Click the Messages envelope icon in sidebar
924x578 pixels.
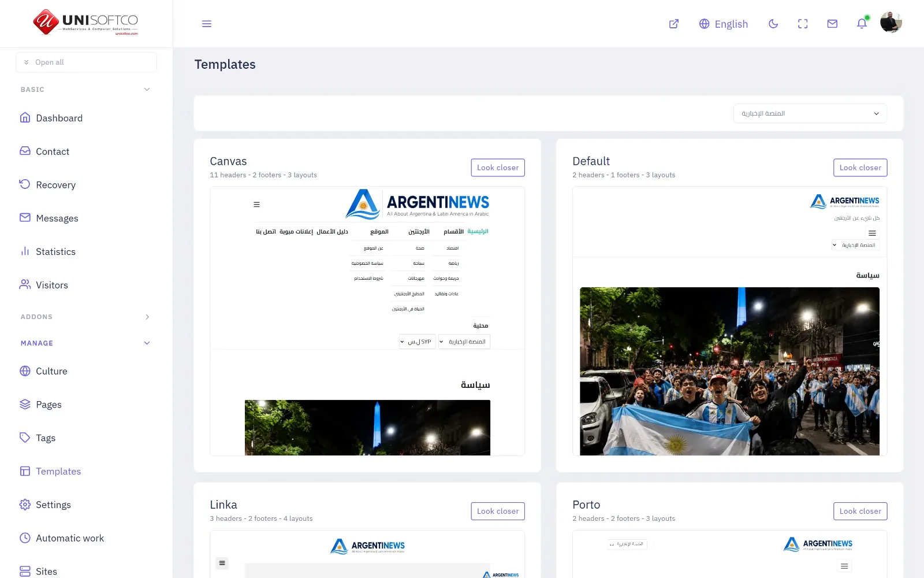[x=25, y=218]
